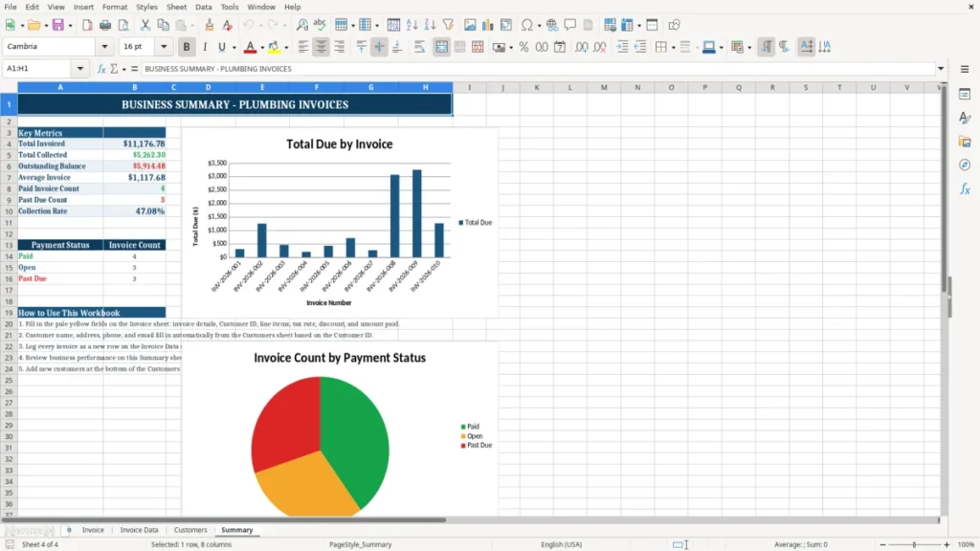Viewport: 980px width, 551px height.
Task: Toggle Wrap Text
Action: point(419,47)
